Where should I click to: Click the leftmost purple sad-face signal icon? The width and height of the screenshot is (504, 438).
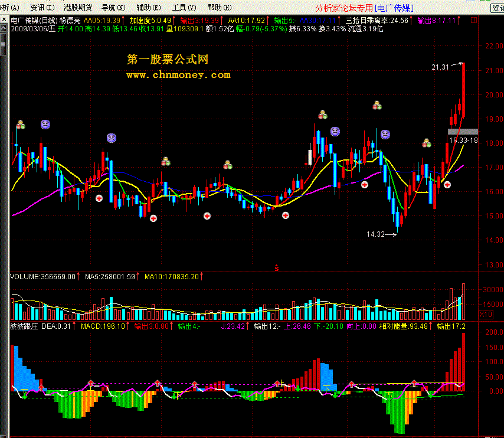tap(45, 125)
